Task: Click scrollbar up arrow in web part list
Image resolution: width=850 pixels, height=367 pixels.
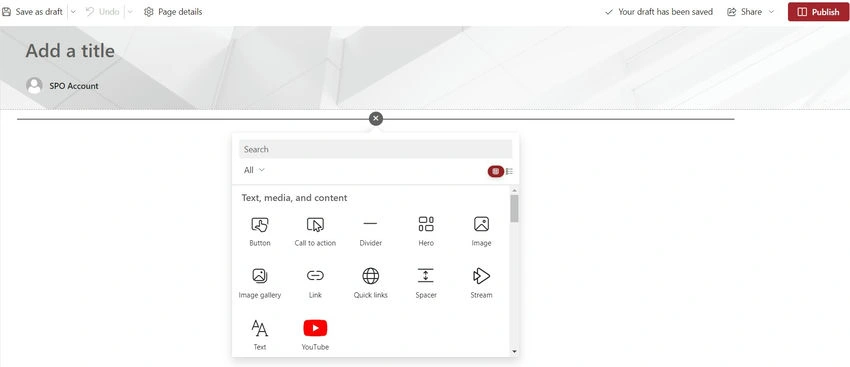Action: [514, 191]
